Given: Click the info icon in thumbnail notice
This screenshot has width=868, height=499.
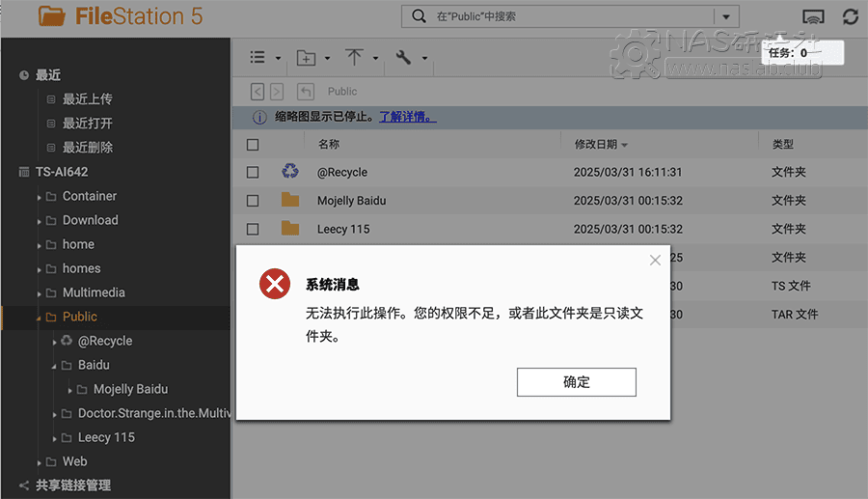Looking at the screenshot, I should click(259, 118).
